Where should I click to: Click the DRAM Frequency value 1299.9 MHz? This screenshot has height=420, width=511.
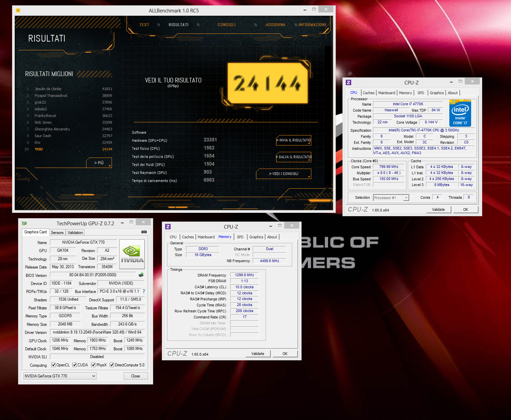[x=244, y=275]
